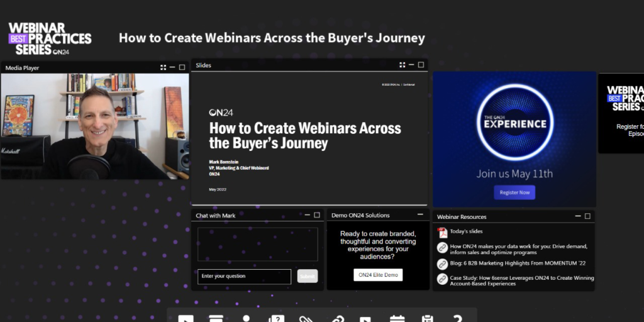The height and width of the screenshot is (322, 644).
Task: Open the help question mark dock icon
Action: 458,318
